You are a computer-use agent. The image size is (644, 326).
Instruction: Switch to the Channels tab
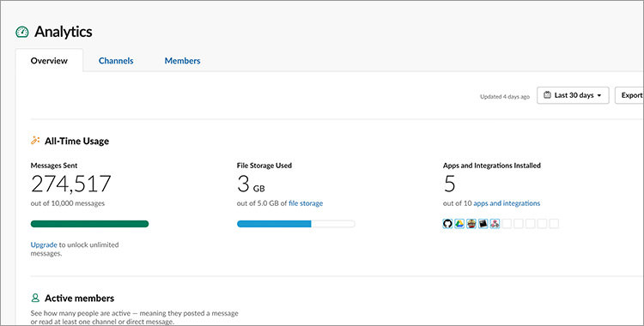click(116, 61)
